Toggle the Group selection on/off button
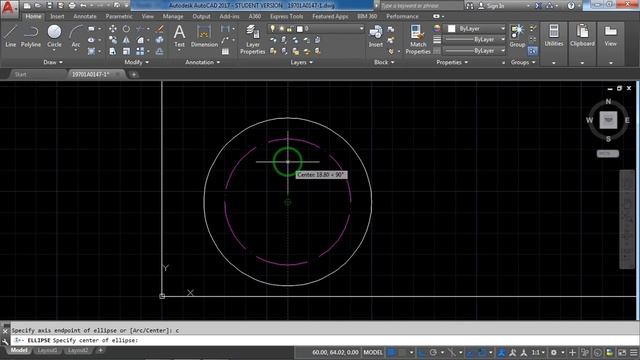Image resolution: width=640 pixels, height=360 pixels. coord(532,51)
